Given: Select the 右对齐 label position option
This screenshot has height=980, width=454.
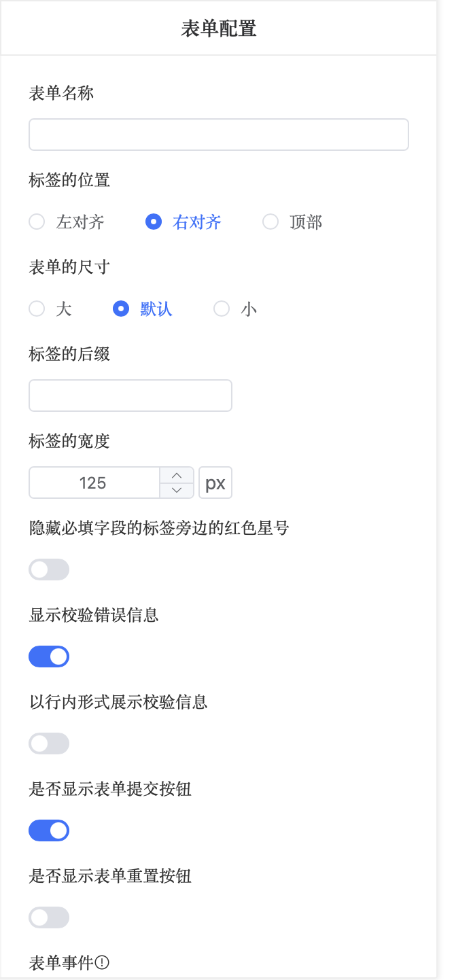Looking at the screenshot, I should (x=154, y=222).
